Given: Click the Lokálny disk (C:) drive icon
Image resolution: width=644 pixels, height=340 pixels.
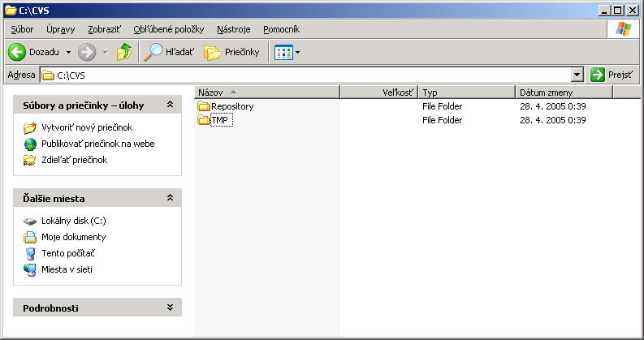Looking at the screenshot, I should tap(30, 222).
